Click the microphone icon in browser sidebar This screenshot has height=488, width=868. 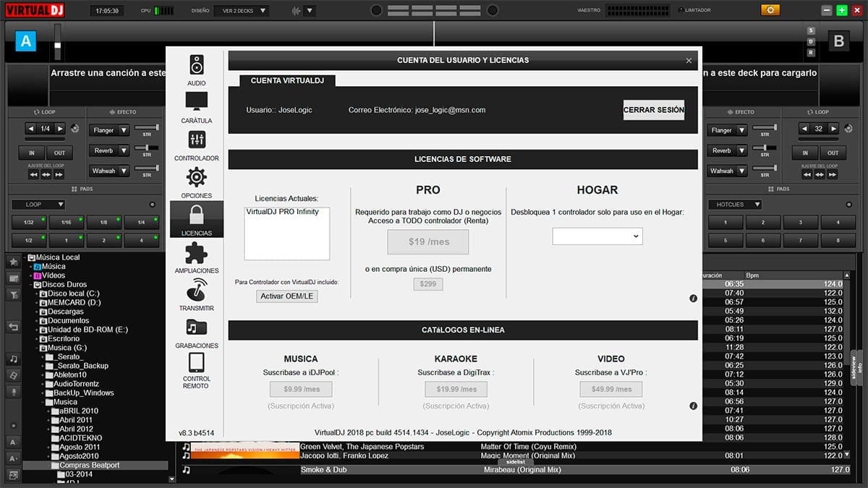[x=14, y=391]
